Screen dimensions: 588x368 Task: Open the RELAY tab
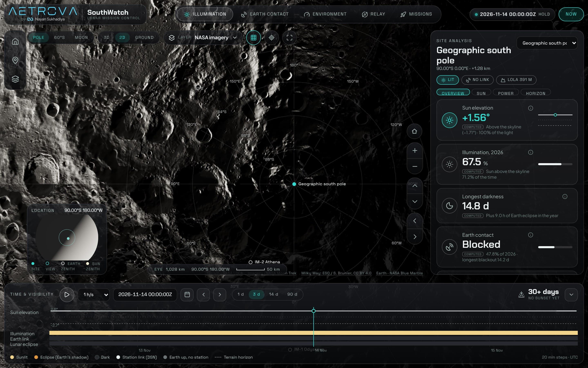(x=373, y=14)
